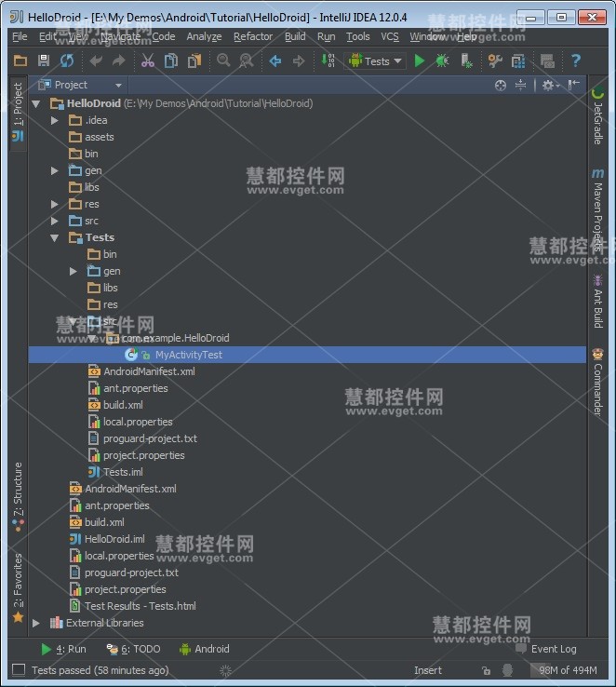Click the Scroll from Source target icon
616x687 pixels.
(500, 85)
